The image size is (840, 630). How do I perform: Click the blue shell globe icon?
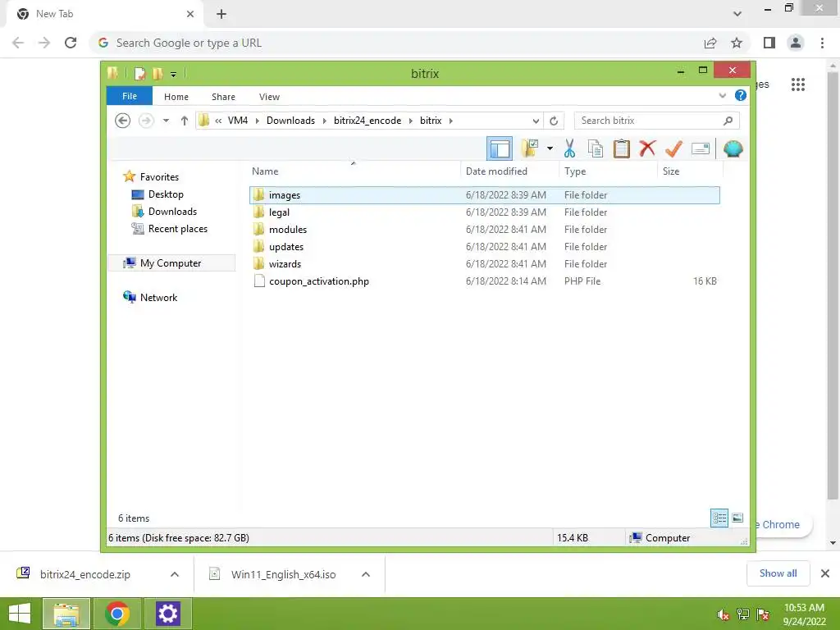[x=733, y=148]
